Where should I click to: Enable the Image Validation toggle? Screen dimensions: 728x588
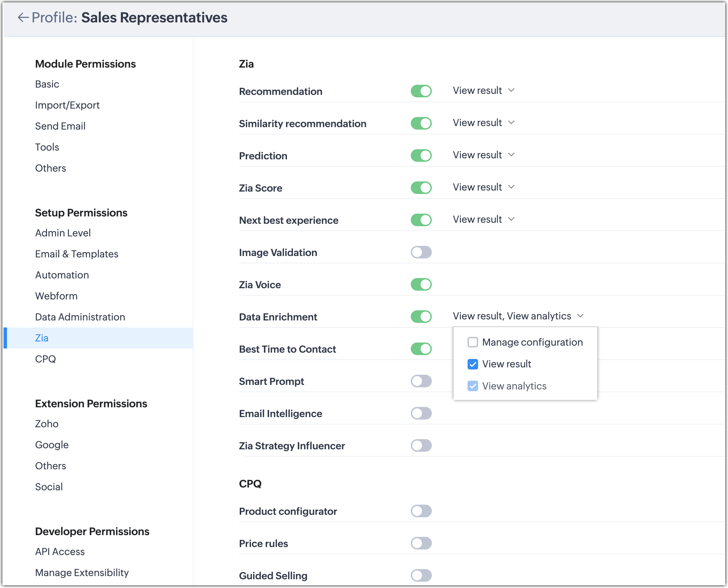click(421, 252)
